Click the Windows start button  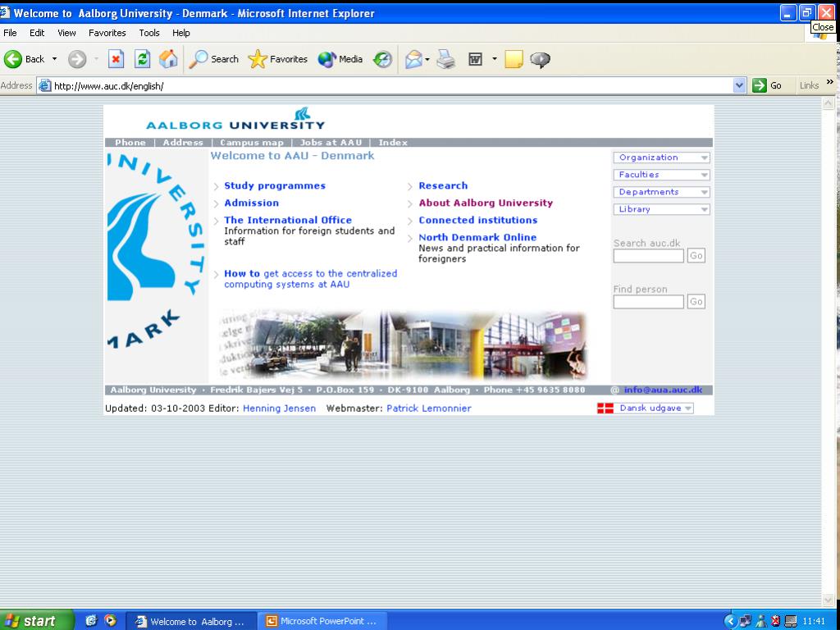36,620
